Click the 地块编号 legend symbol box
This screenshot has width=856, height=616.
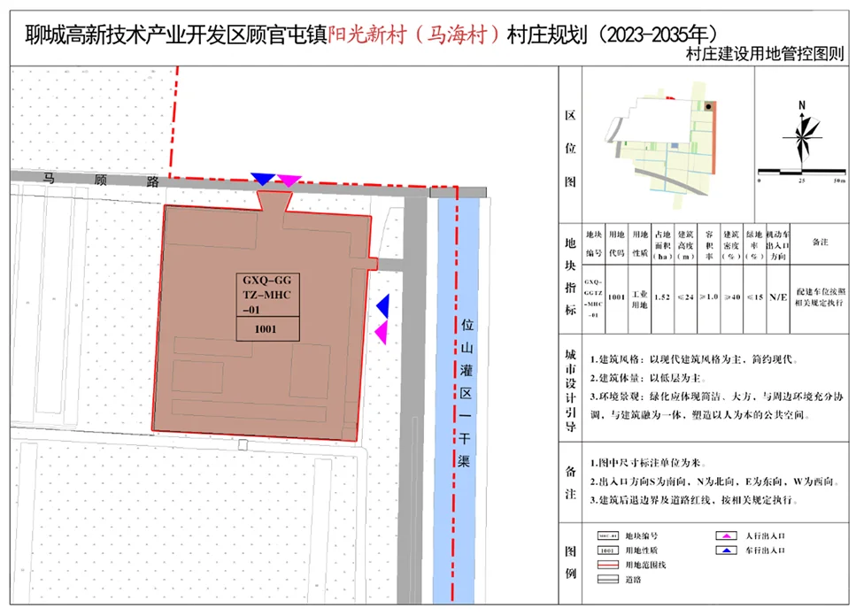607,536
